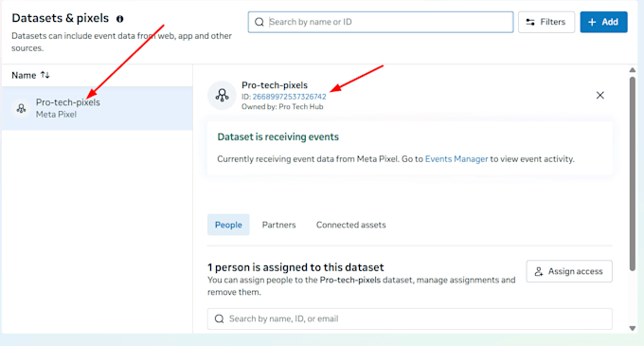Image resolution: width=644 pixels, height=346 pixels.
Task: Click the Assign access button
Action: [x=569, y=271]
